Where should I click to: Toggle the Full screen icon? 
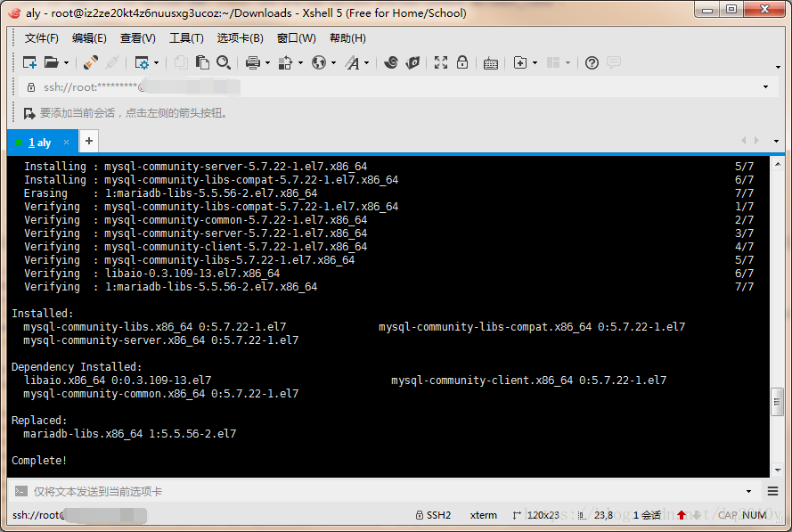(x=441, y=62)
